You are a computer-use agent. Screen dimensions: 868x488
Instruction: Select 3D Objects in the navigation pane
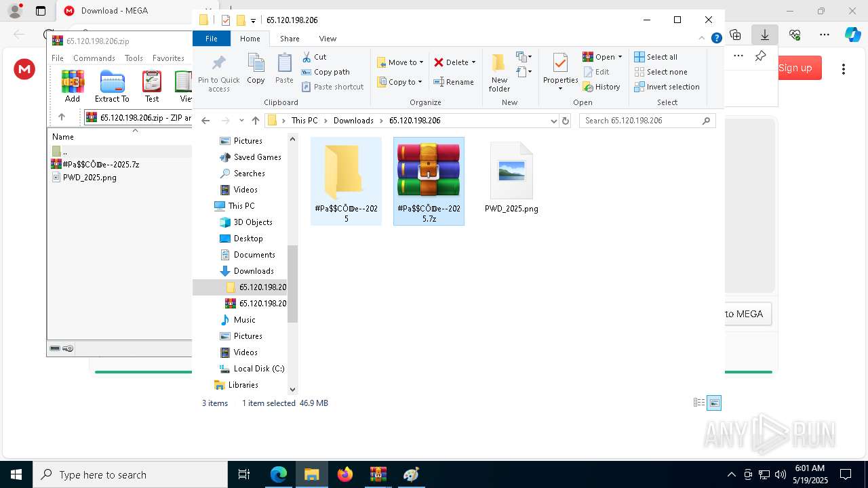click(x=253, y=222)
